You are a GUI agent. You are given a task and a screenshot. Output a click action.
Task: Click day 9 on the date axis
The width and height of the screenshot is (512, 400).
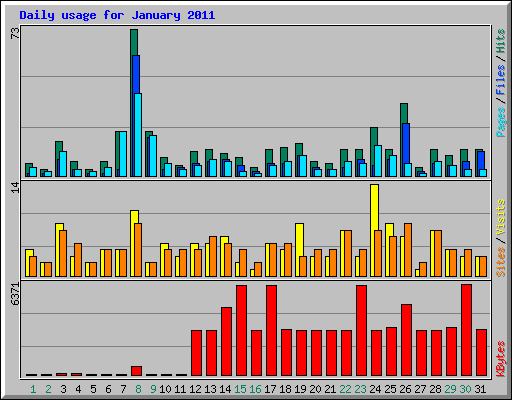[x=153, y=389]
